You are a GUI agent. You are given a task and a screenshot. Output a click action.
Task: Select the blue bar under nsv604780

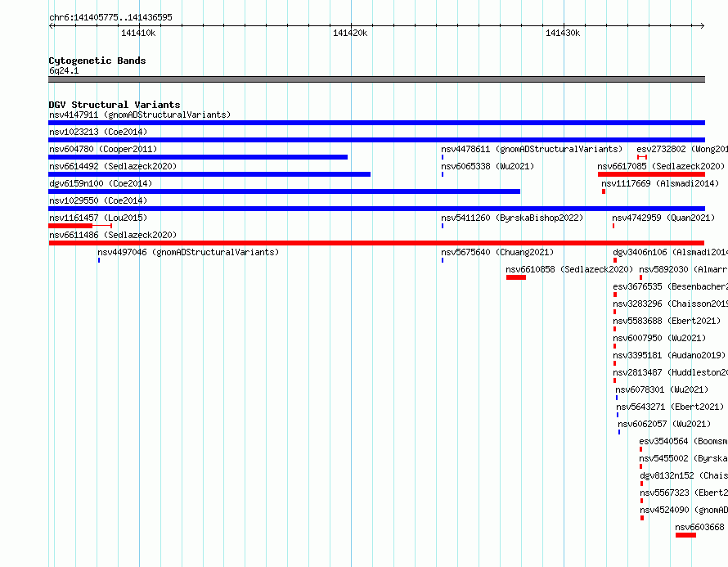pyautogui.click(x=198, y=157)
